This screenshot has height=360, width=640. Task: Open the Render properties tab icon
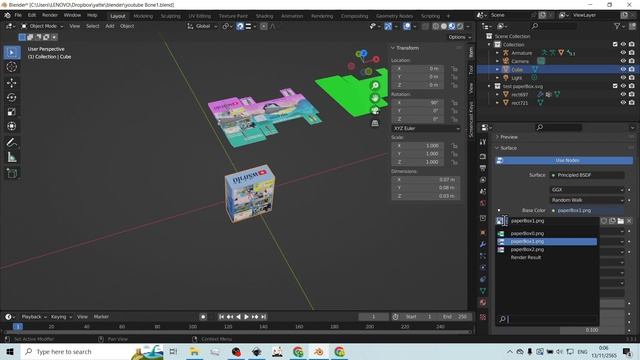[483, 156]
